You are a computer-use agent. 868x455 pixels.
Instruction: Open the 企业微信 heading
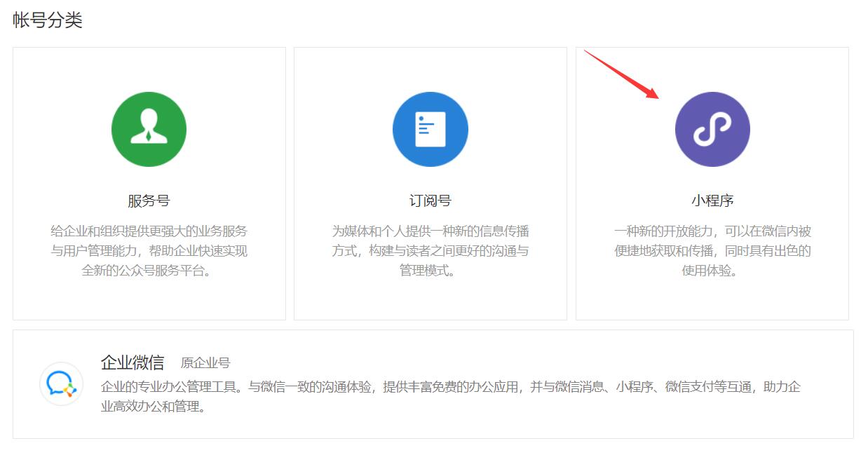133,362
